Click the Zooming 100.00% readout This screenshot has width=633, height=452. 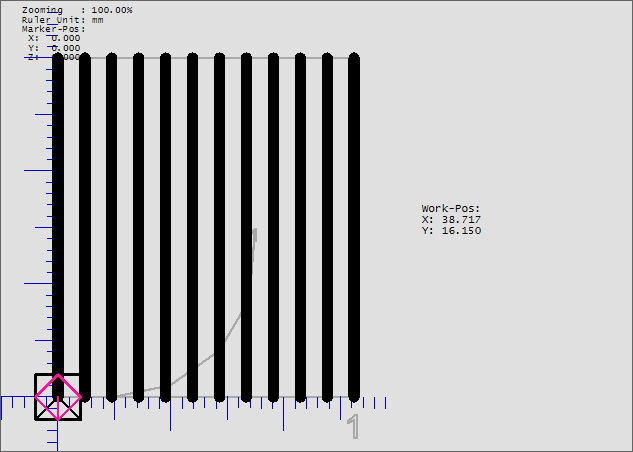(x=77, y=9)
